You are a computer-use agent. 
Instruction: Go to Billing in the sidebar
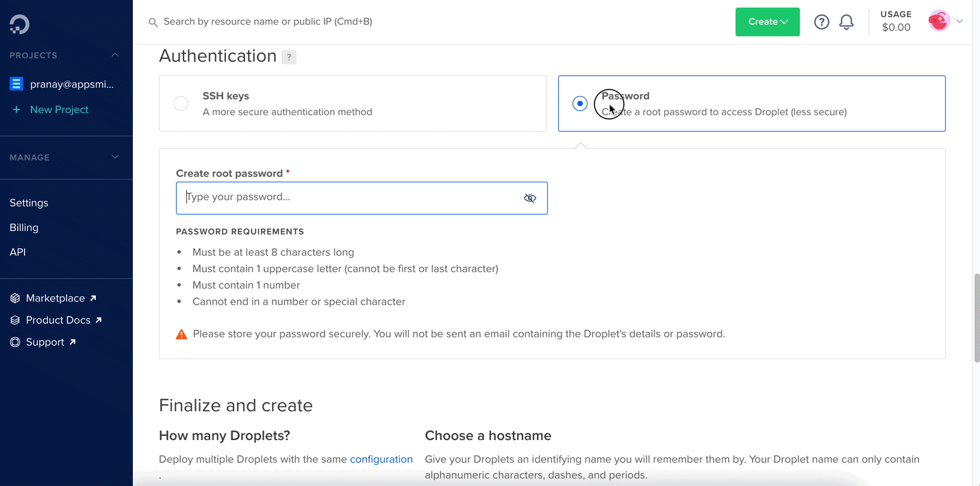click(x=24, y=228)
